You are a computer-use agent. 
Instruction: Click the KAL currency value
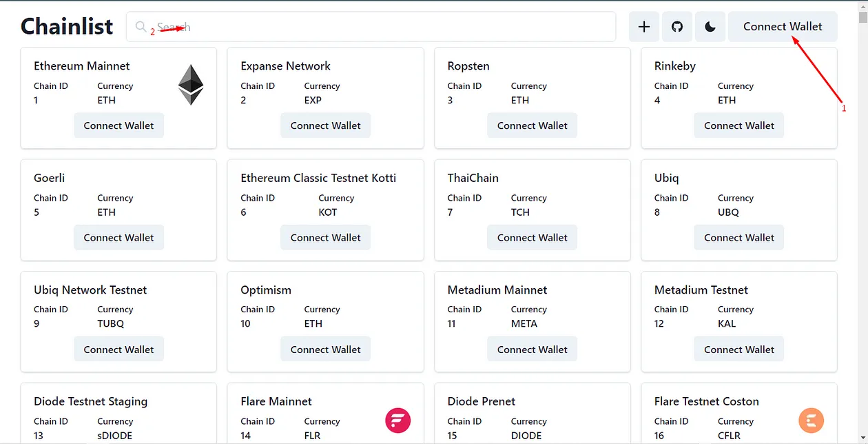pyautogui.click(x=727, y=324)
